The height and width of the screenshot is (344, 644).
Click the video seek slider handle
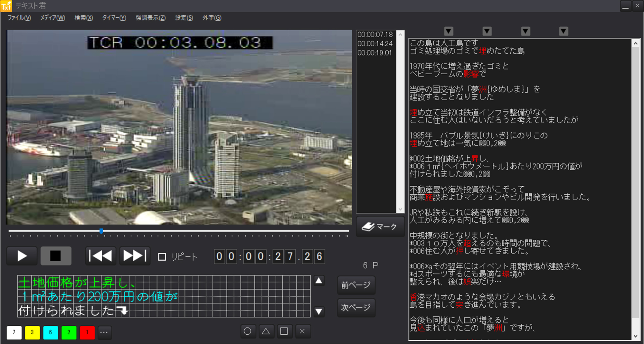[x=101, y=231]
